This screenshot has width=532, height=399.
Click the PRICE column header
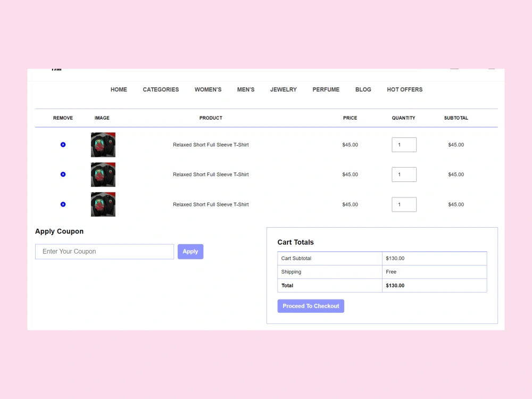350,118
